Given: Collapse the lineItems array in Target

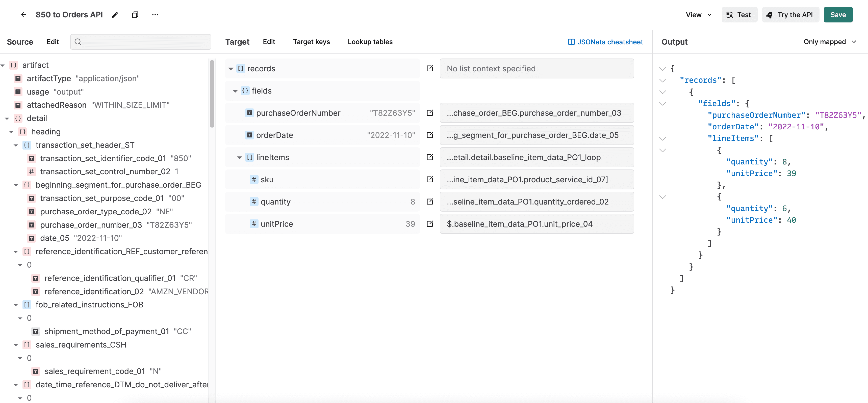Looking at the screenshot, I should point(240,158).
